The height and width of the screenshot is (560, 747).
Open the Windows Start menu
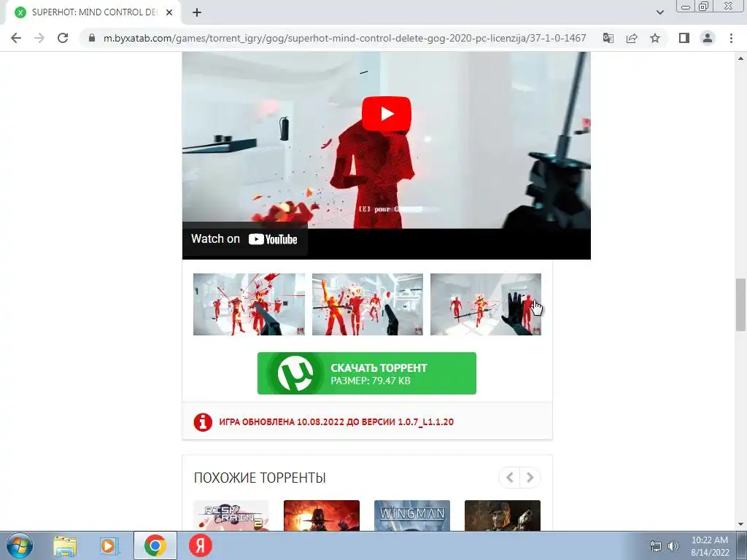click(20, 545)
